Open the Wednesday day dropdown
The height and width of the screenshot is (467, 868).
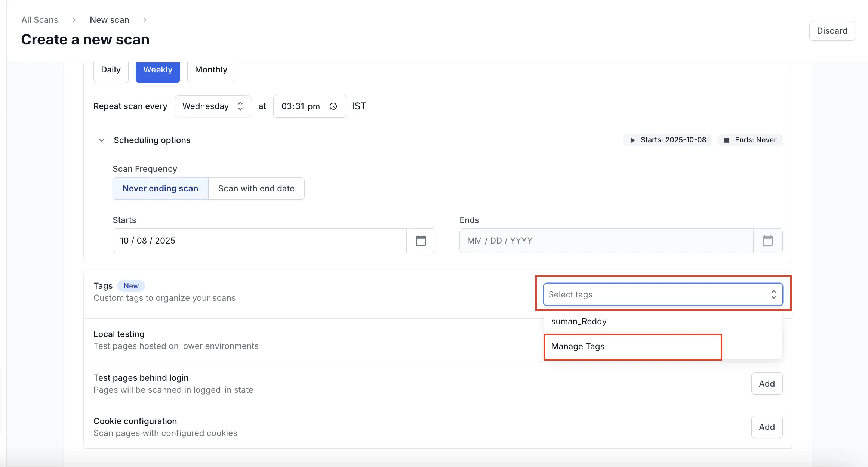[x=213, y=106]
